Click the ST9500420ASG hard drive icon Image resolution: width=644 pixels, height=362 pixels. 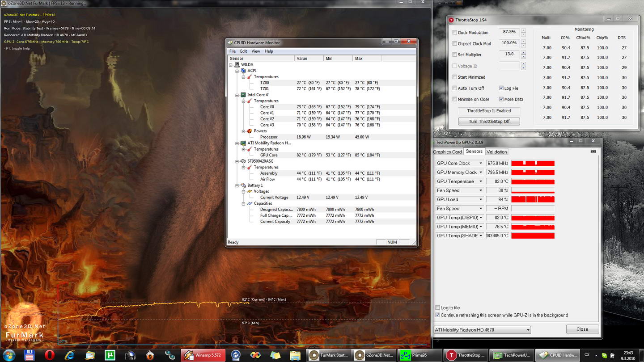pyautogui.click(x=243, y=161)
